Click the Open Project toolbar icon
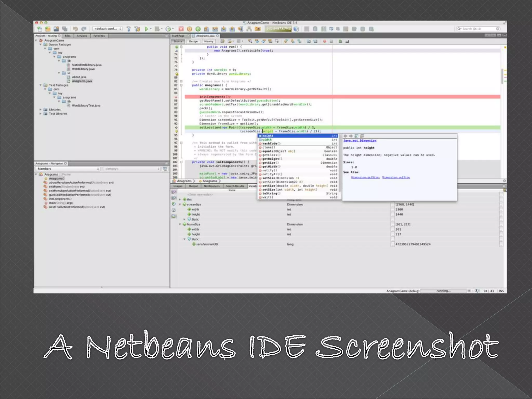Viewport: 532px width, 399px height. point(56,29)
